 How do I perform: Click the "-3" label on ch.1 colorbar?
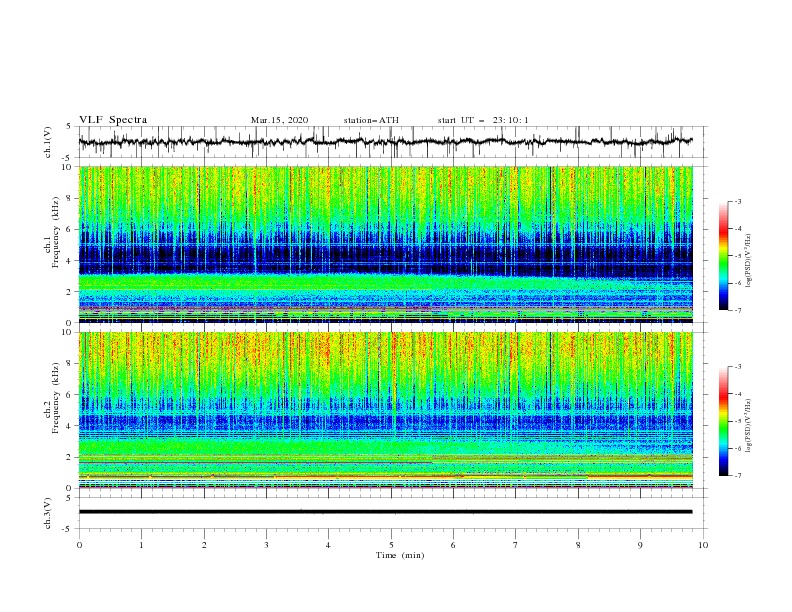click(737, 201)
